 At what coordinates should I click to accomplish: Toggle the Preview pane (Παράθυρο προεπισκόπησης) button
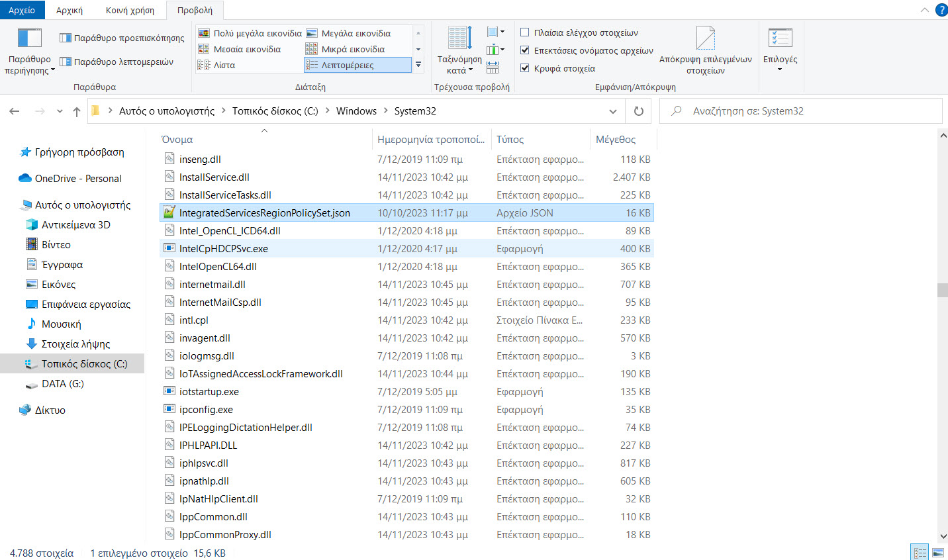[122, 38]
